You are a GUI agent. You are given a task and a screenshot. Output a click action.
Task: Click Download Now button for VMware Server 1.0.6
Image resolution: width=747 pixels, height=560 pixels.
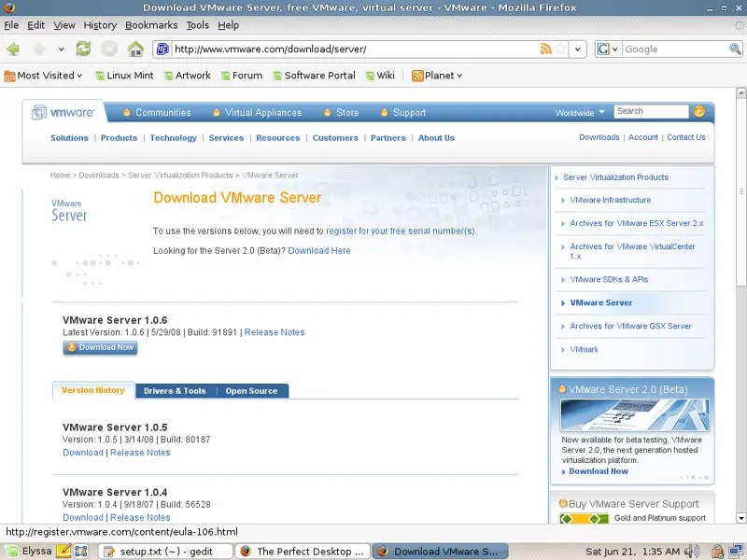[100, 347]
